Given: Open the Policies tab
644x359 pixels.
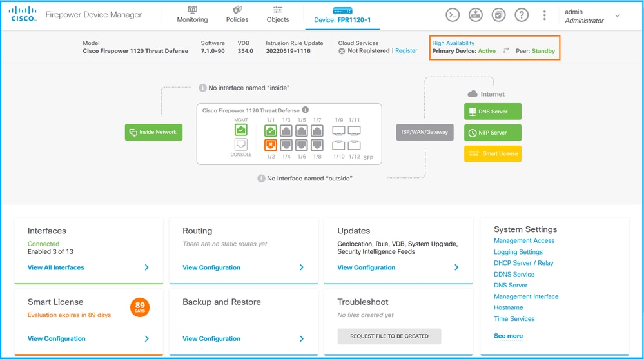Looking at the screenshot, I should point(237,15).
